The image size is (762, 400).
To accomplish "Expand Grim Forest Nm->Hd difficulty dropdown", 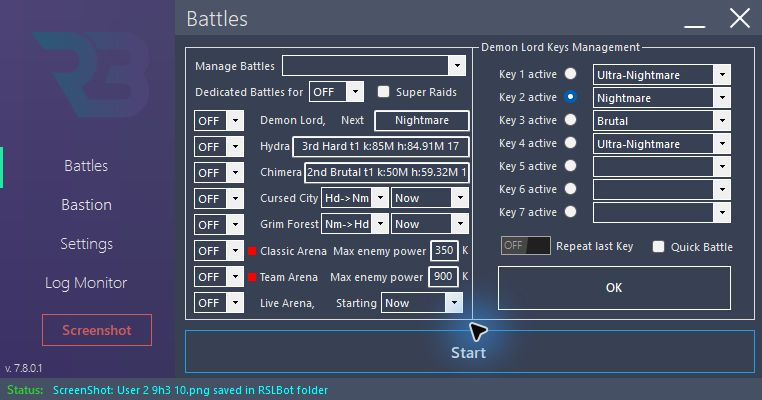I will 355,224.
